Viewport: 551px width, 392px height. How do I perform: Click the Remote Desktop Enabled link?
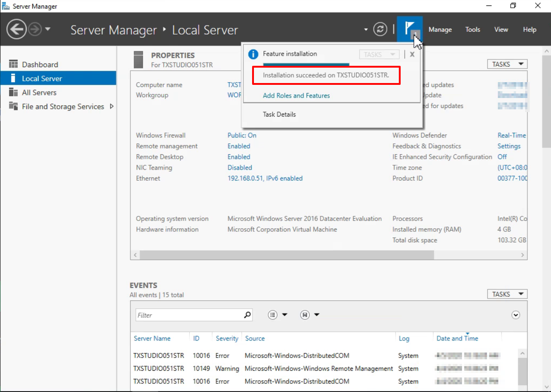pos(239,157)
